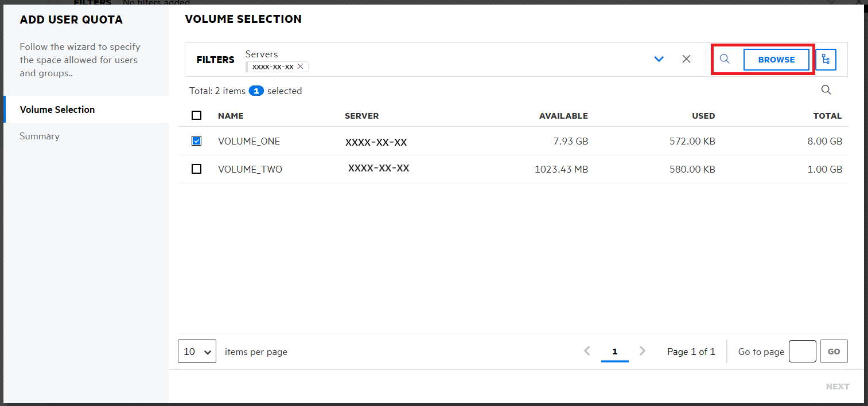Go to next page arrow

click(x=643, y=351)
